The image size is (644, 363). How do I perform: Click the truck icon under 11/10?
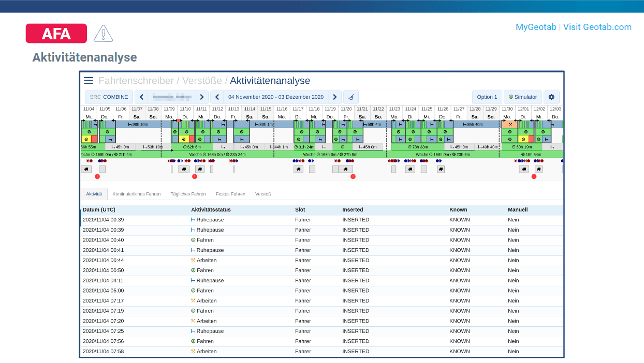click(184, 169)
